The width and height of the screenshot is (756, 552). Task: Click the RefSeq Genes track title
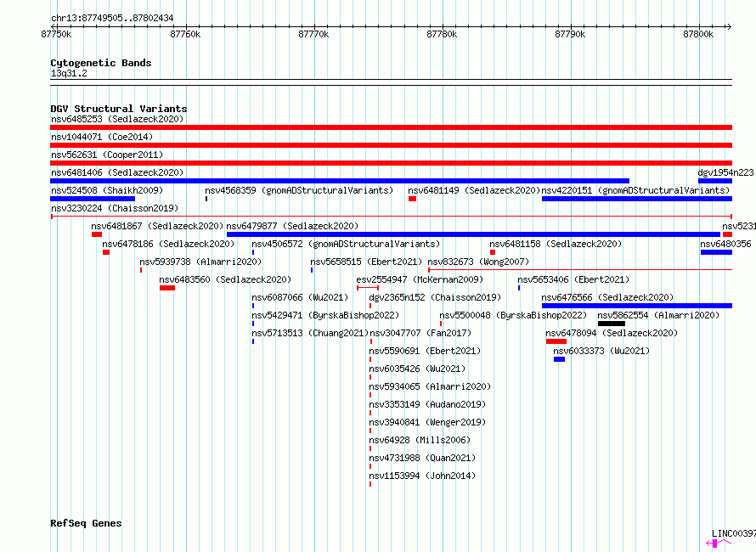86,524
